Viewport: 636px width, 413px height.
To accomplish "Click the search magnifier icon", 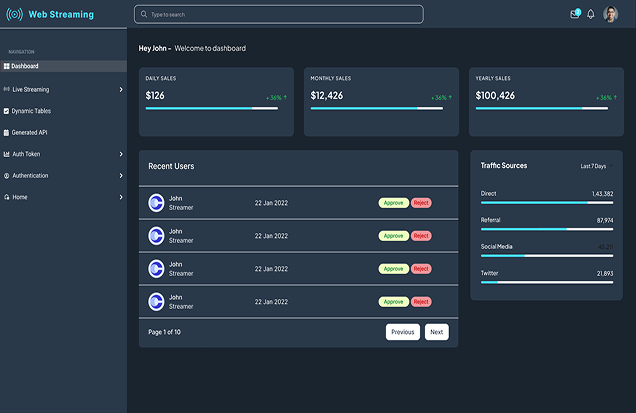I will 145,15.
